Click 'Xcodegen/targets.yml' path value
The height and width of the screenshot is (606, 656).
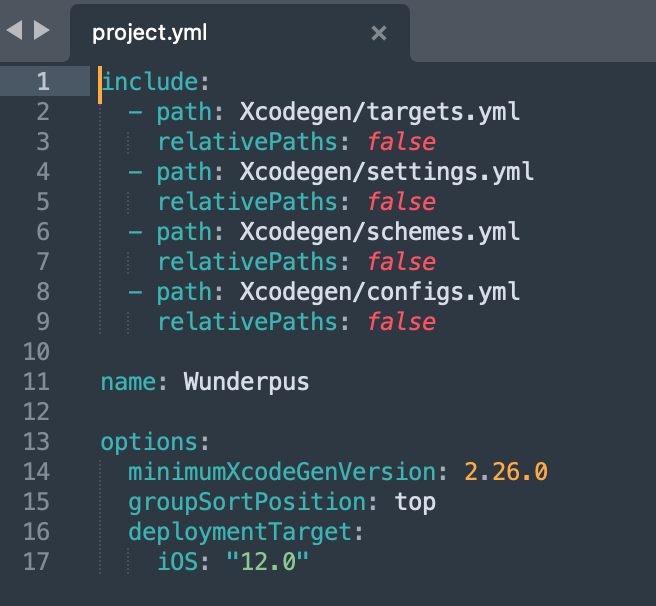pyautogui.click(x=380, y=112)
